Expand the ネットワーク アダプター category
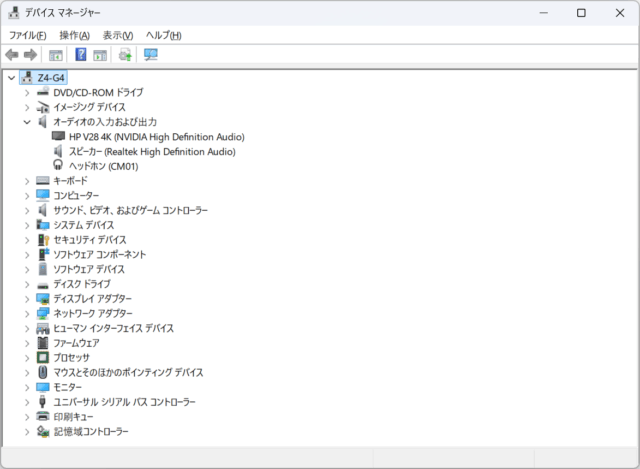Viewport: 640px width, 469px height. (27, 313)
